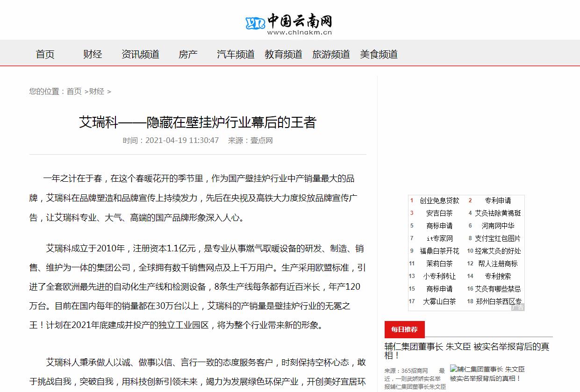Open ad link 郑州白茶西区专

[499, 301]
